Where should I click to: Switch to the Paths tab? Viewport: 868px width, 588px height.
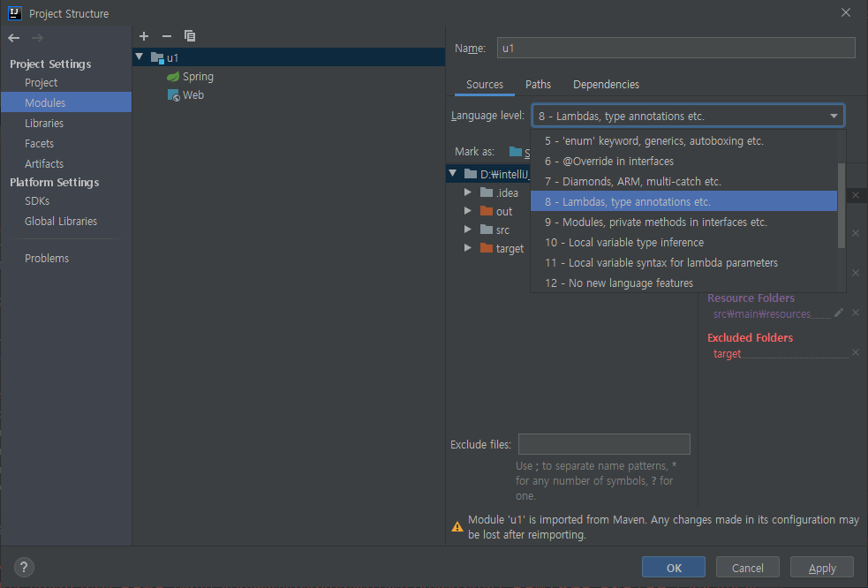click(x=538, y=84)
